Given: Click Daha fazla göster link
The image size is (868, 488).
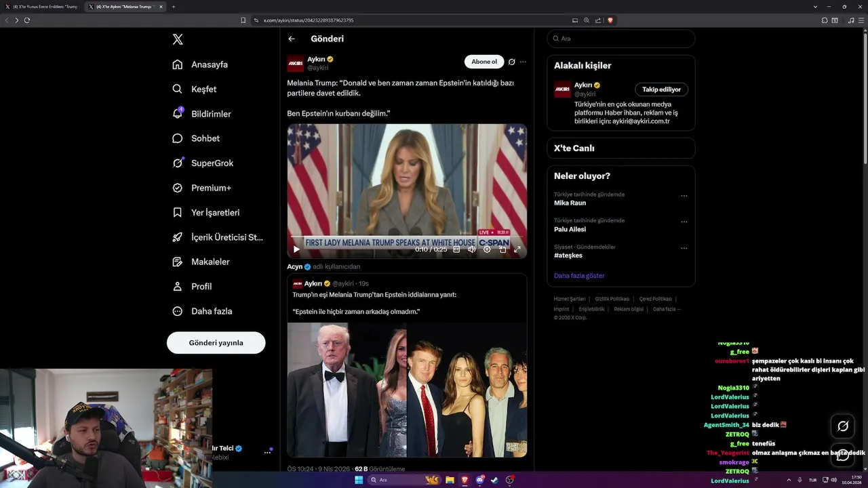Looking at the screenshot, I should click(579, 276).
